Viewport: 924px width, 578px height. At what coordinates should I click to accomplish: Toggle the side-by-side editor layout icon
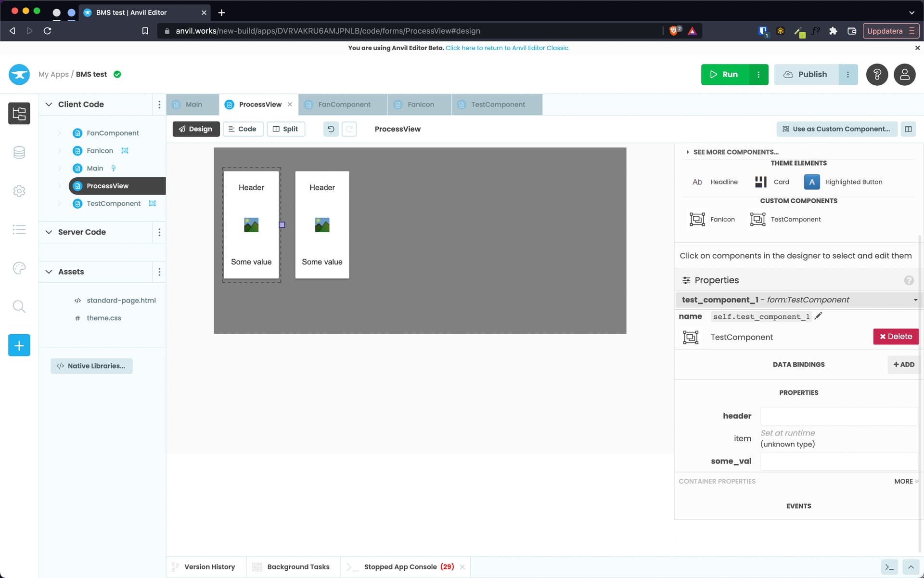908,129
